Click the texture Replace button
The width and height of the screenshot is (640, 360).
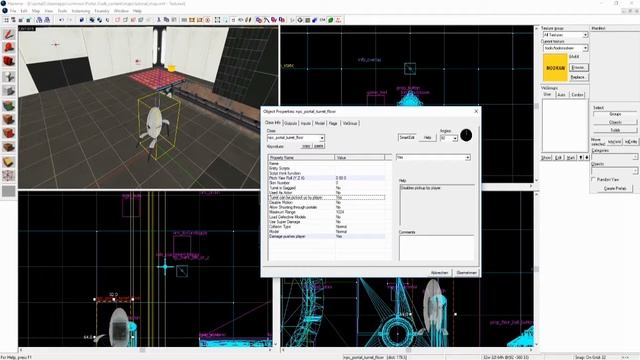(578, 77)
